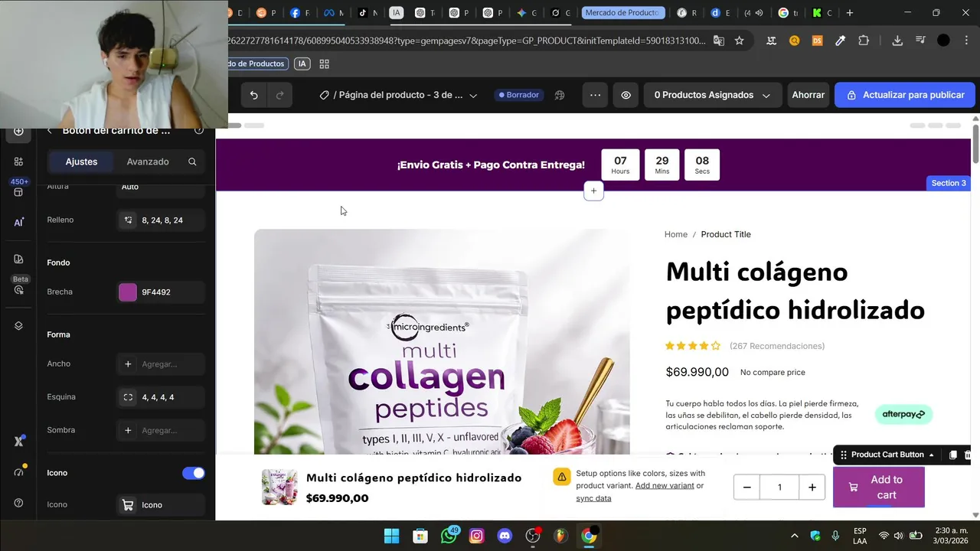Go back with the panel's left arrow
Image resolution: width=980 pixels, height=551 pixels.
coord(50,131)
